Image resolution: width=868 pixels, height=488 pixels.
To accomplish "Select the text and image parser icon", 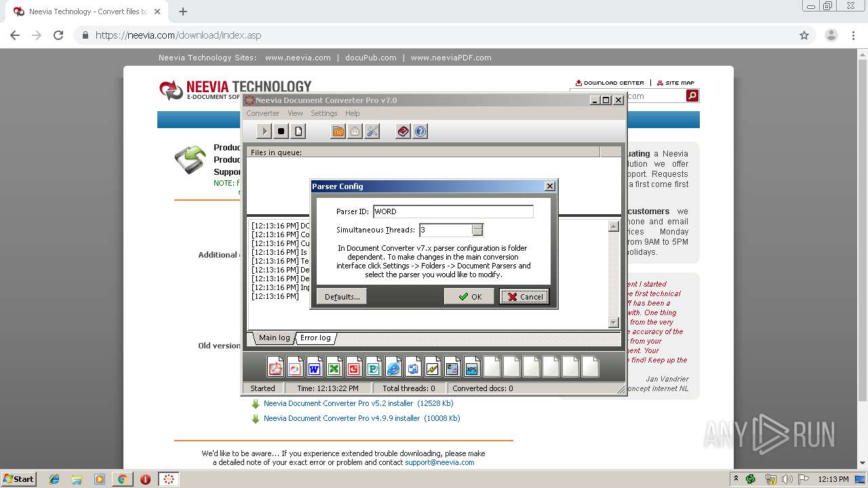I will click(452, 367).
